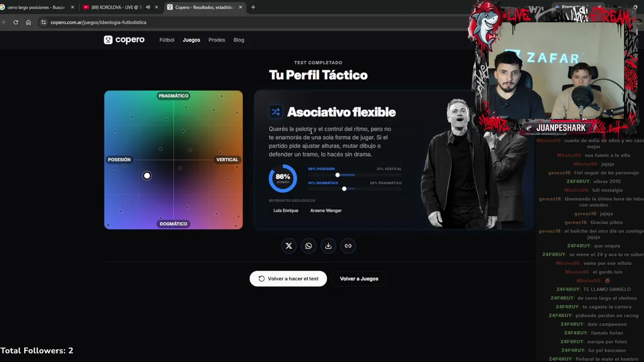
Task: Click chat message 'TE LLAMO DANIELO'
Action: pyautogui.click(x=607, y=290)
